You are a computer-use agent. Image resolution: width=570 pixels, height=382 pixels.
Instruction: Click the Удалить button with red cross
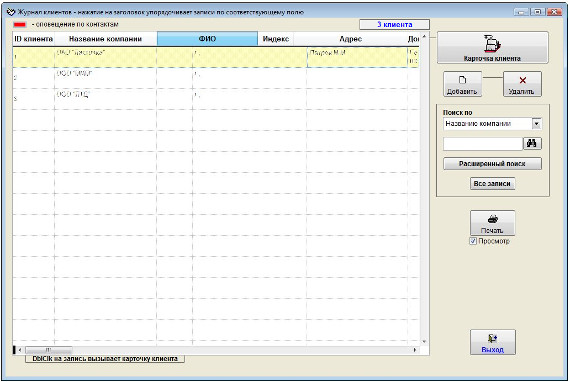522,84
